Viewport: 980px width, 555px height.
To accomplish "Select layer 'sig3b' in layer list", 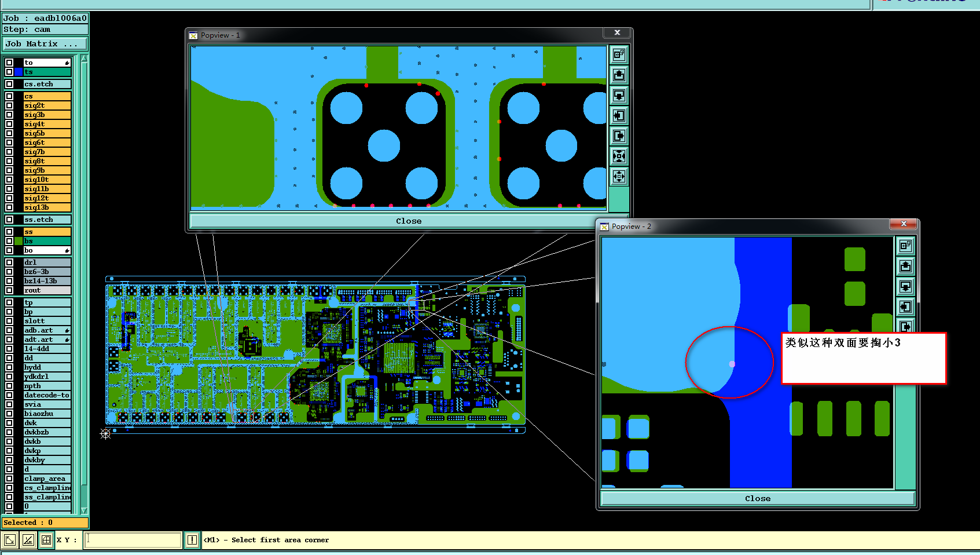I will pos(47,115).
